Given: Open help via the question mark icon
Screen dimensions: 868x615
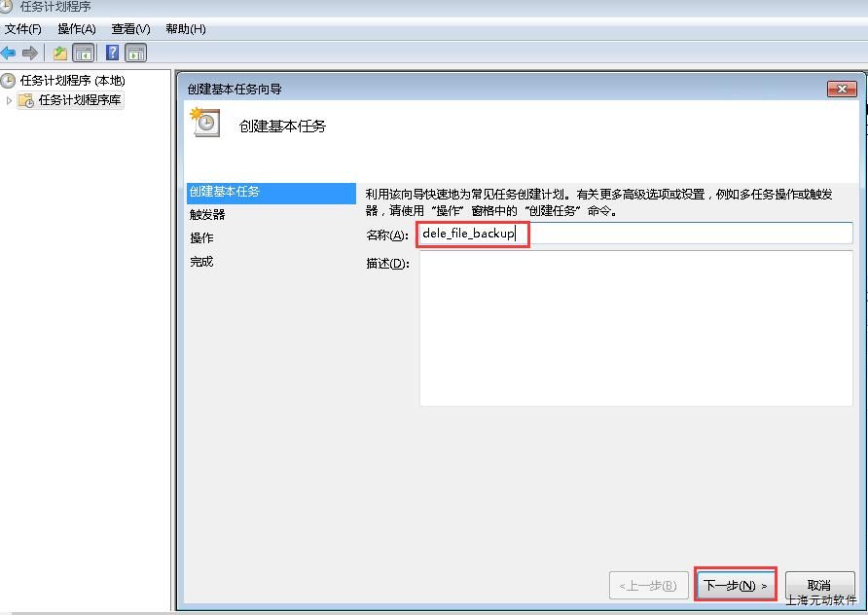Looking at the screenshot, I should click(112, 54).
